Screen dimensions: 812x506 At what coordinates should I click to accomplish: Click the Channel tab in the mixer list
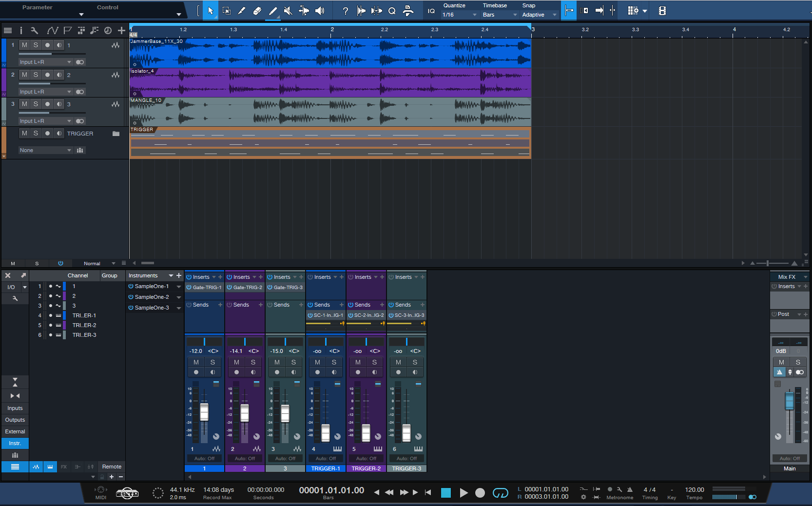[77, 275]
